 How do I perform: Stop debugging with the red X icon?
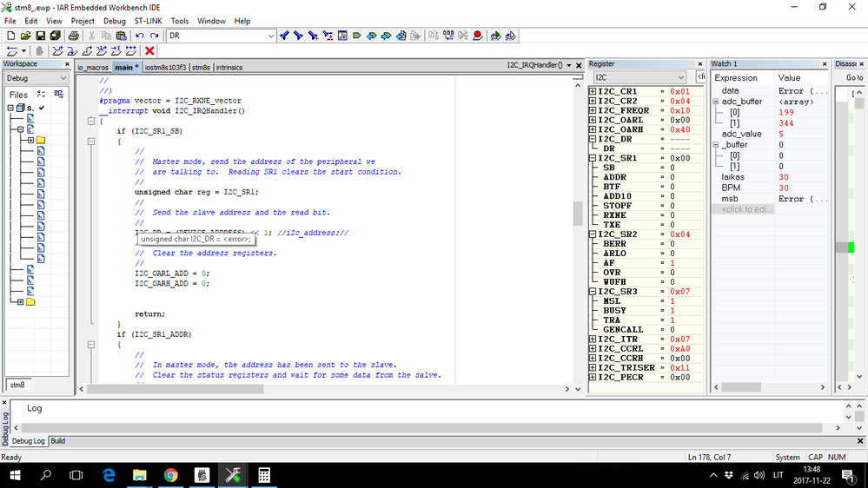pyautogui.click(x=149, y=51)
